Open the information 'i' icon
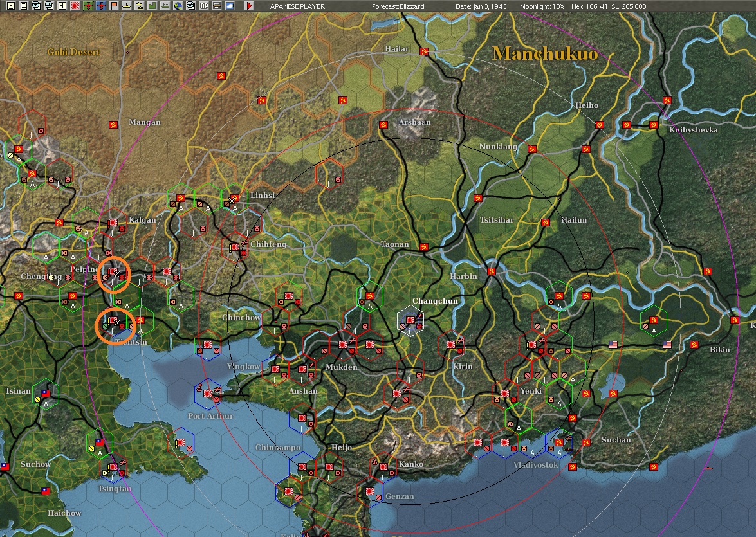Screen dimensions: 756x537 (62, 6)
